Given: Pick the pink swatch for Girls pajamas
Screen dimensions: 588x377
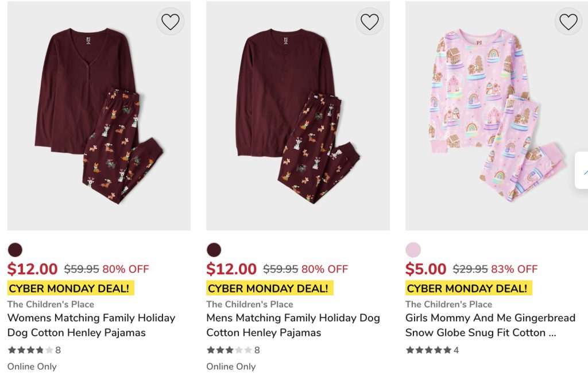Looking at the screenshot, I should [413, 250].
